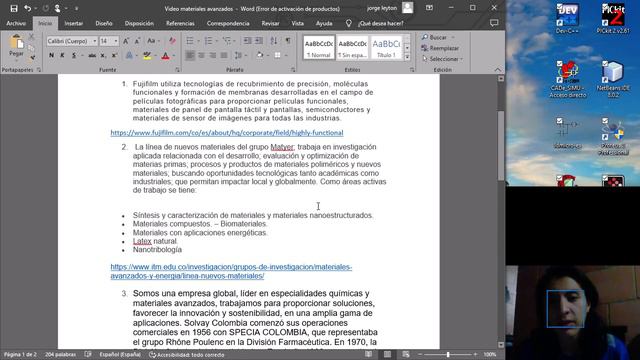This screenshot has height=360, width=640.
Task: Toggle align right for the paragraph
Action: click(x=213, y=55)
